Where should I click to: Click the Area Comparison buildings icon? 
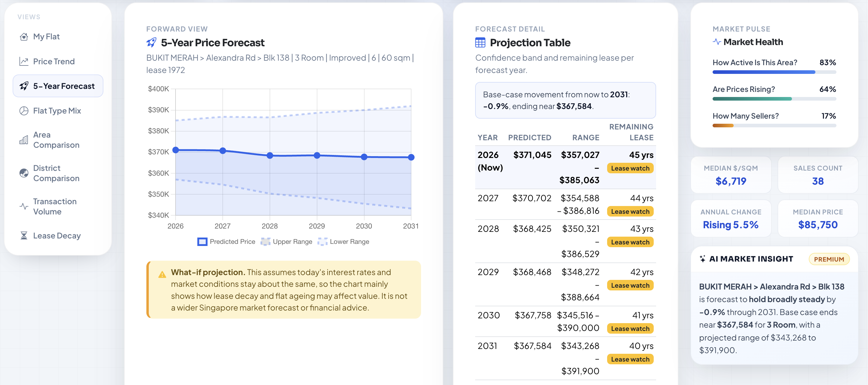coord(24,140)
